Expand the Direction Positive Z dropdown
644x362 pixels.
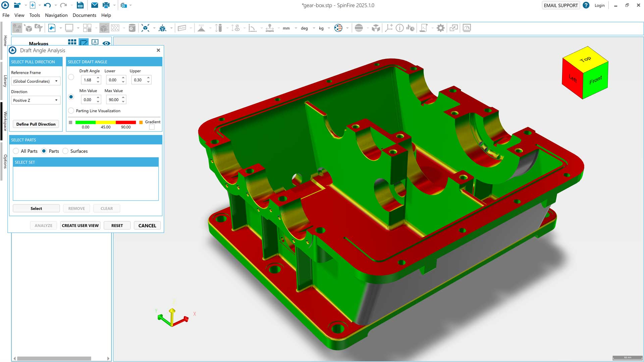36,100
